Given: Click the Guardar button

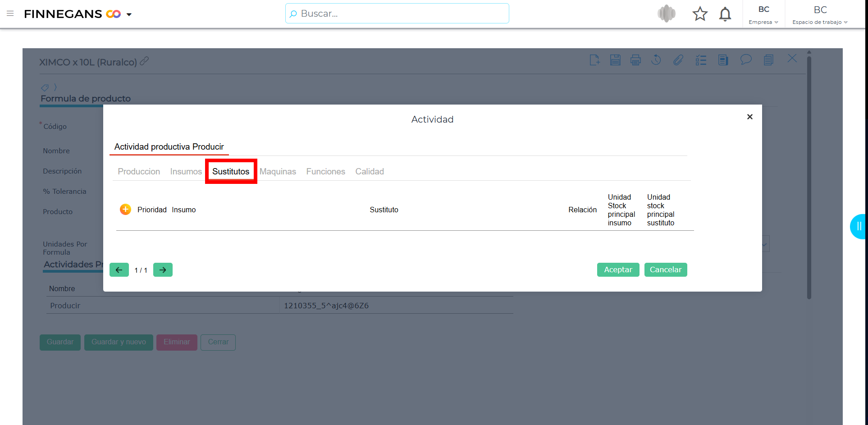Looking at the screenshot, I should [x=60, y=342].
